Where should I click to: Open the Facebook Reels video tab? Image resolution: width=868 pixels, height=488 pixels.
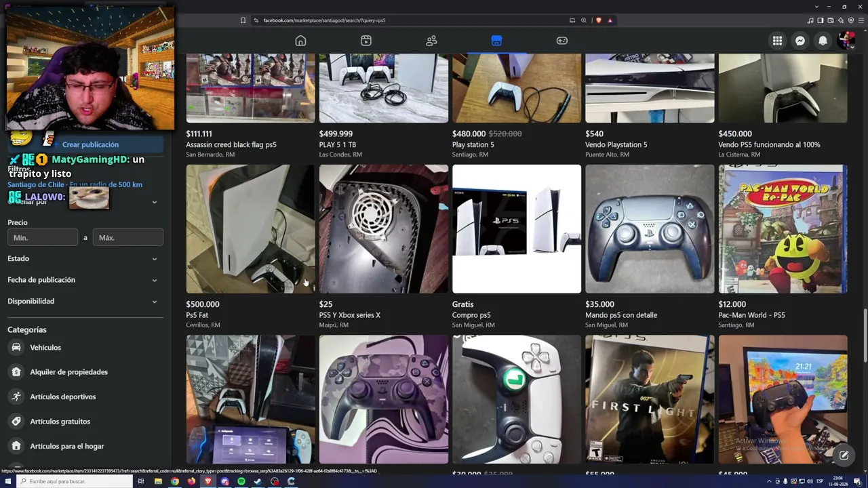pyautogui.click(x=366, y=41)
